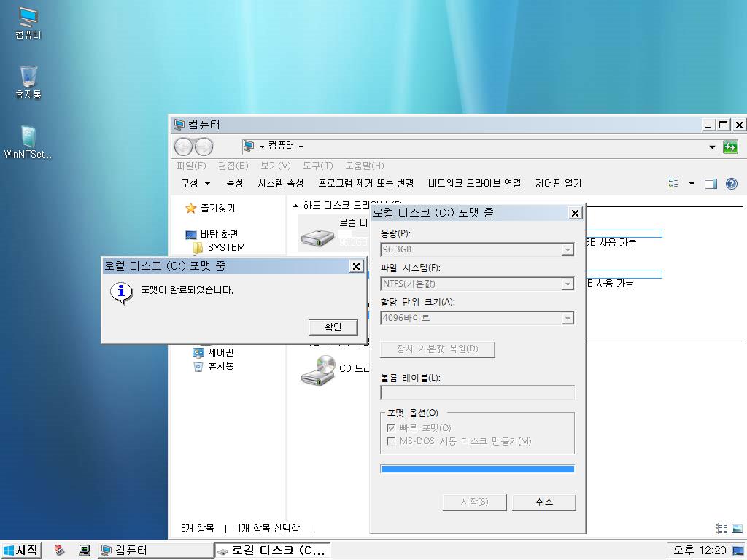Image resolution: width=747 pixels, height=560 pixels.
Task: Click the green refresh icon in address bar
Action: point(730,147)
